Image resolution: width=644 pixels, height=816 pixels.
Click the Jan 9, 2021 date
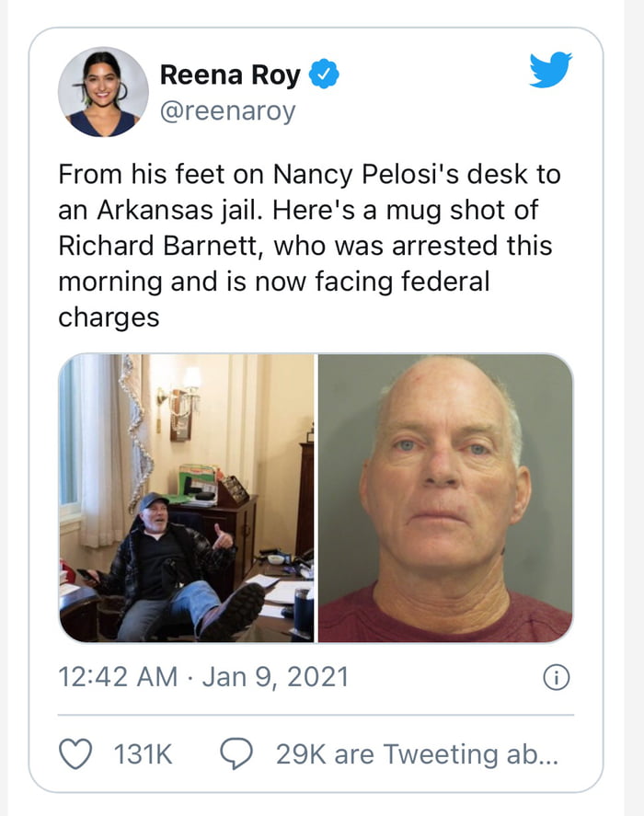coord(275,678)
